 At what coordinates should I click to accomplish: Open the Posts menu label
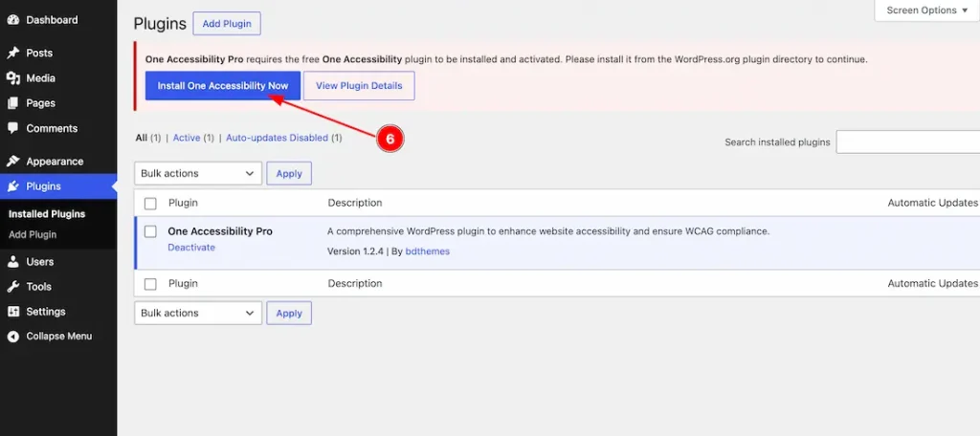tap(39, 54)
